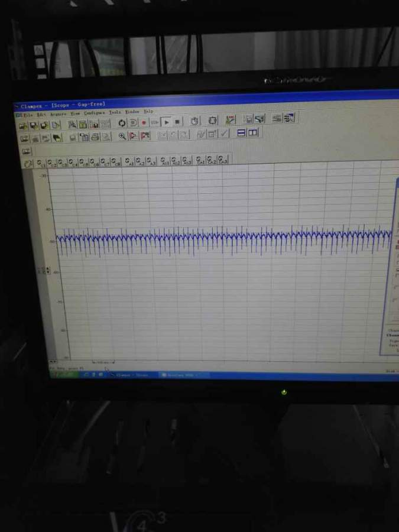The width and height of the screenshot is (399, 532).
Task: Open the View menu
Action: [x=74, y=113]
